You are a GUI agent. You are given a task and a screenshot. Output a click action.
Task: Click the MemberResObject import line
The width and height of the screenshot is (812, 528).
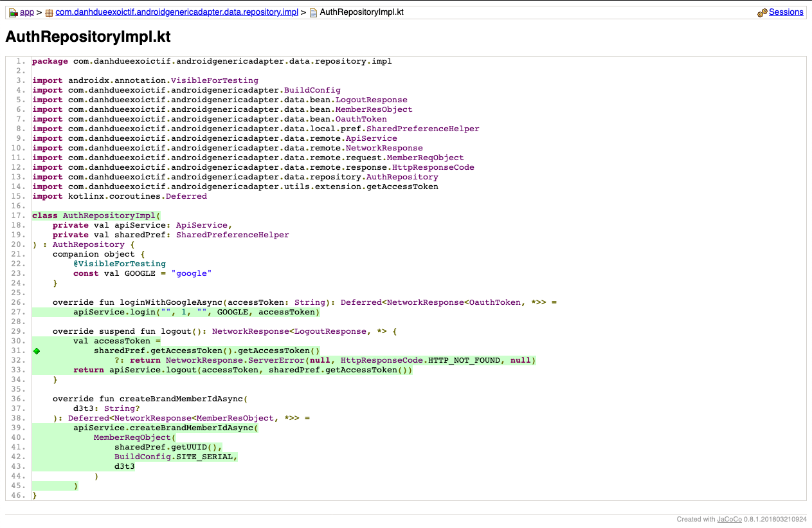222,110
